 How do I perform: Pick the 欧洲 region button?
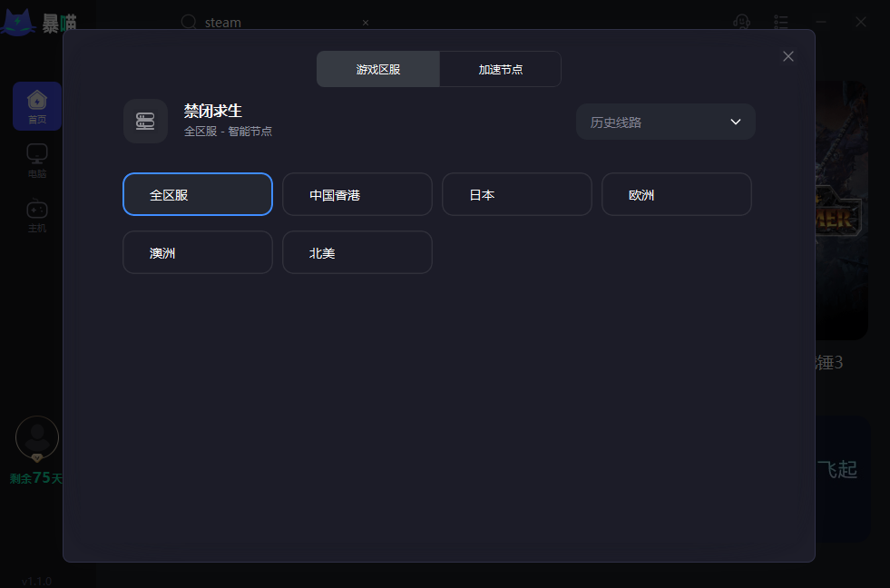[x=677, y=194]
